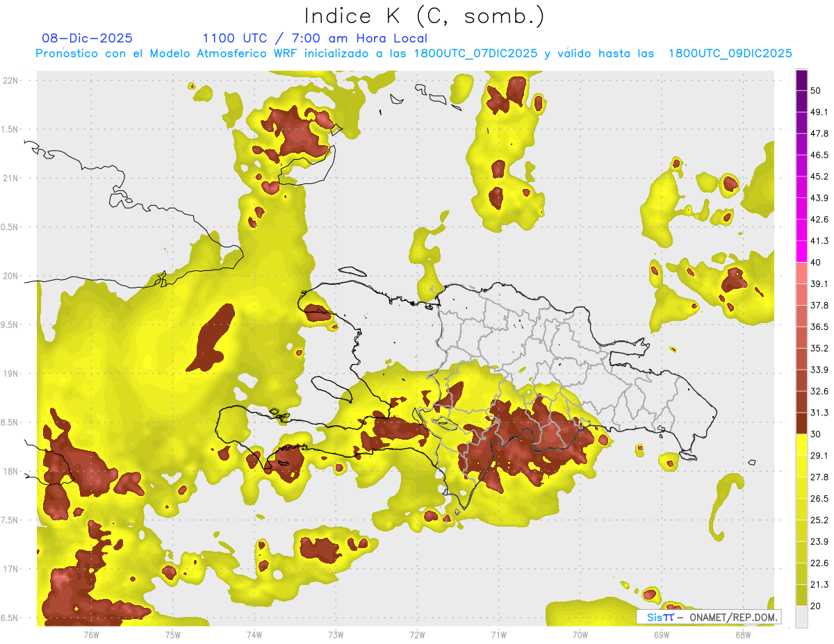
Task: Click the legend value 33.9
Action: (x=819, y=370)
